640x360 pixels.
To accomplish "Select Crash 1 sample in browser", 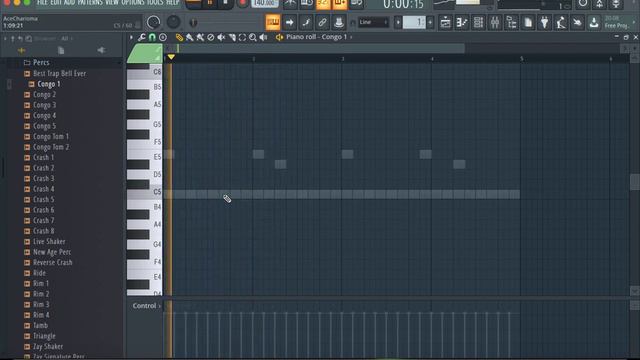I will pos(43,158).
